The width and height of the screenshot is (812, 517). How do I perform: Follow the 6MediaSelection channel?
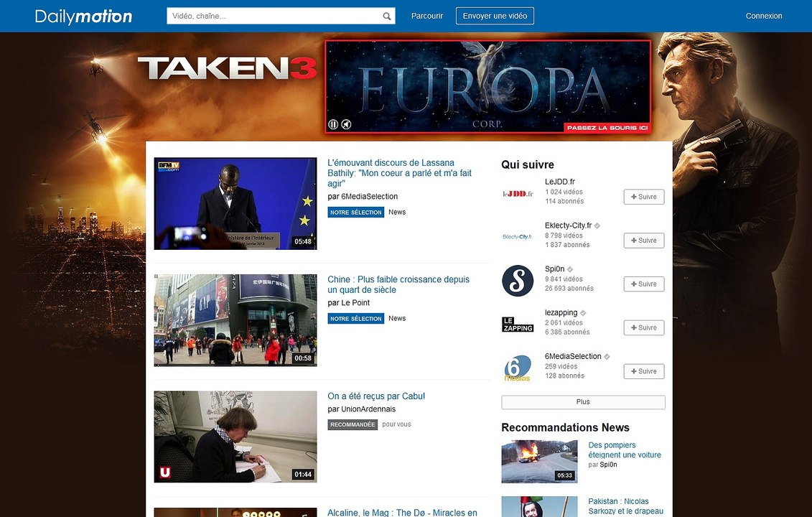644,371
